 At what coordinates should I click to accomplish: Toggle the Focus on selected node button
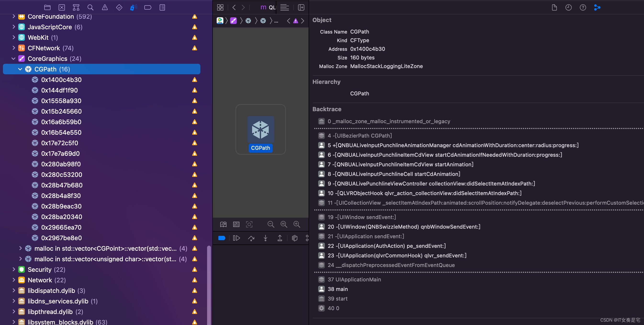click(x=249, y=224)
